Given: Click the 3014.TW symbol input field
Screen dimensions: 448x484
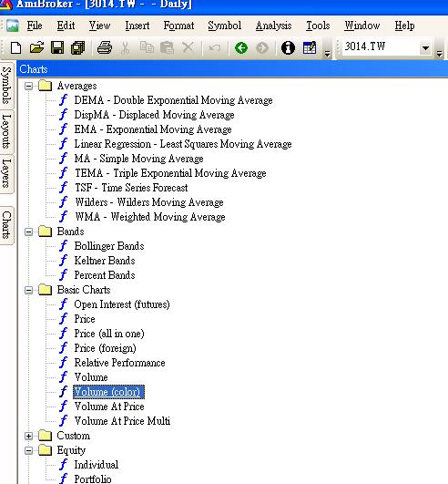Looking at the screenshot, I should [382, 47].
